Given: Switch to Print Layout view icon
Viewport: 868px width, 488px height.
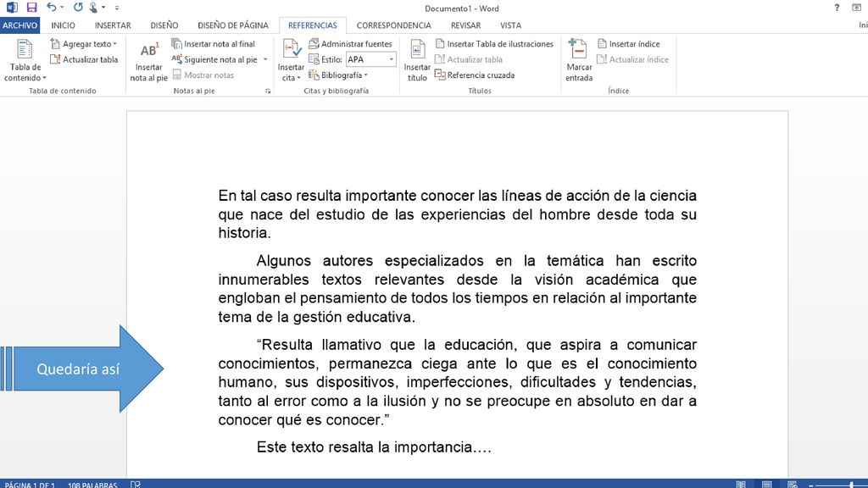Looking at the screenshot, I should pyautogui.click(x=766, y=485).
